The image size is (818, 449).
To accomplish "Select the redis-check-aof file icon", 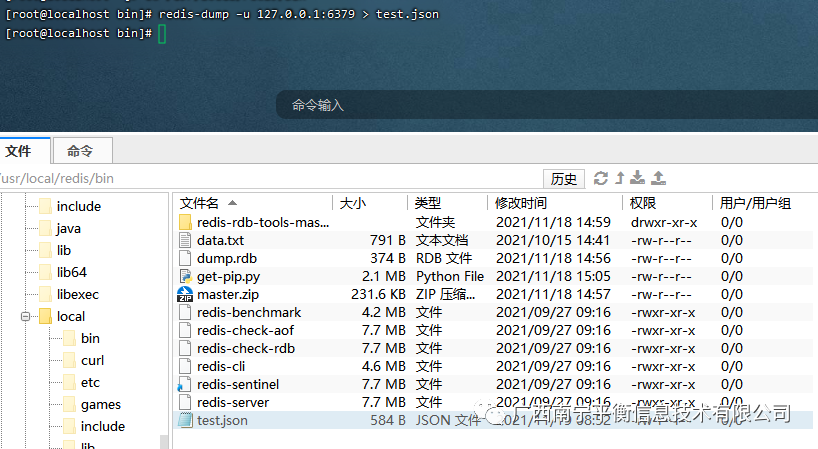I will [x=185, y=331].
